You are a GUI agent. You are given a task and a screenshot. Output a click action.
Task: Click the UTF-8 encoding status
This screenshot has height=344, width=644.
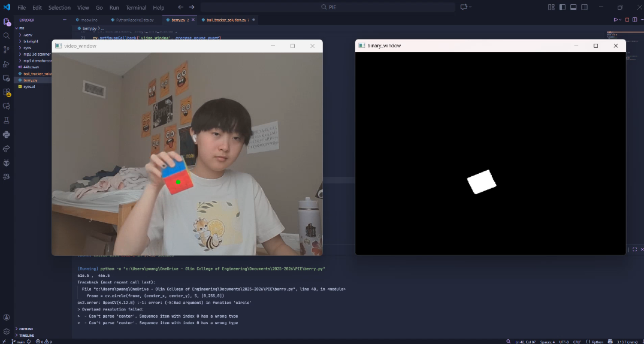(x=564, y=342)
